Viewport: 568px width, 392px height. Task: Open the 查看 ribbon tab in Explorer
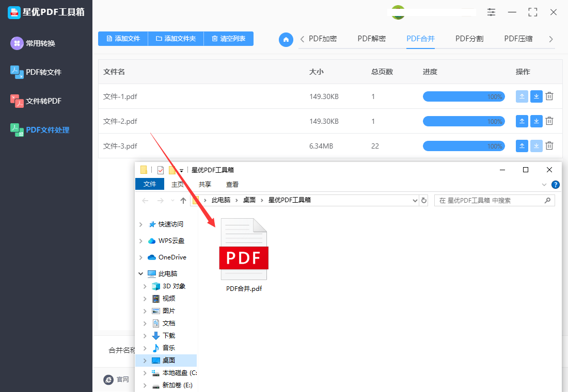232,185
